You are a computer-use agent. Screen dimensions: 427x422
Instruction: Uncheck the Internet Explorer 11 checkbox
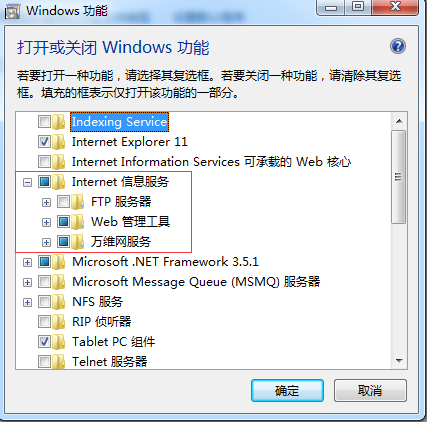(44, 142)
